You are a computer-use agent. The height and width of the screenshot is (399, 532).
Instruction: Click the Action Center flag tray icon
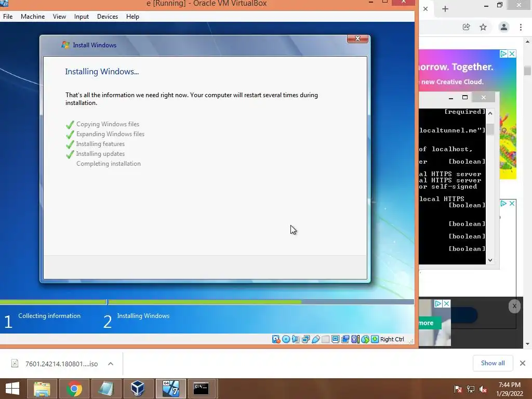[458, 389]
